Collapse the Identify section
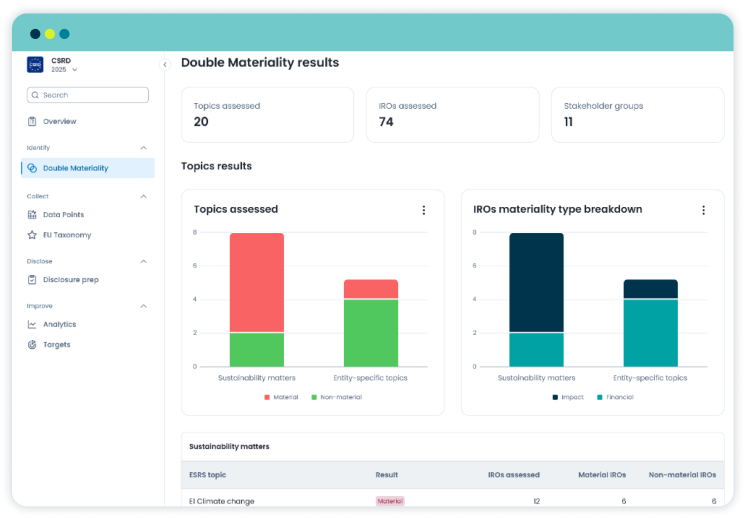The image size is (746, 518). (x=143, y=148)
